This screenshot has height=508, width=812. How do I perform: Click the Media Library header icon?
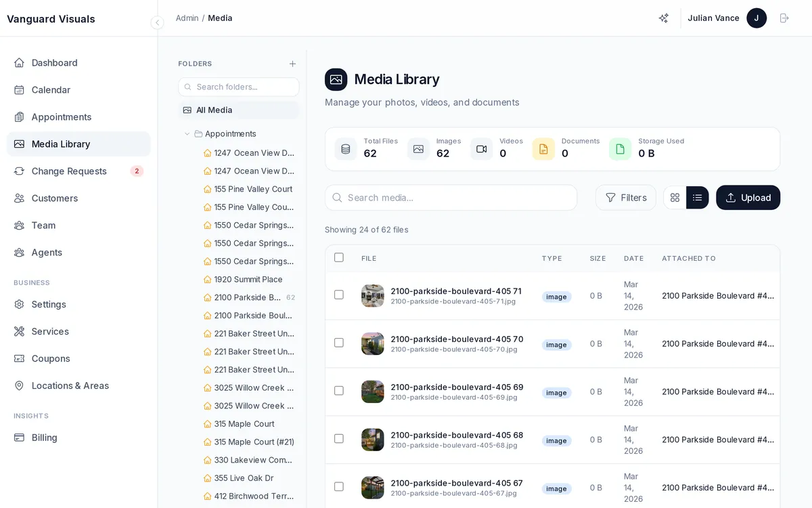click(x=336, y=79)
